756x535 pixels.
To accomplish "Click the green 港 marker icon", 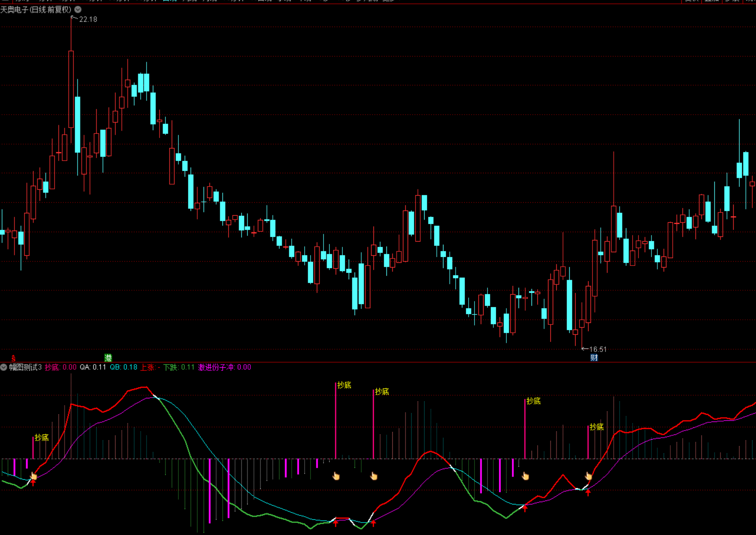I will [x=108, y=357].
